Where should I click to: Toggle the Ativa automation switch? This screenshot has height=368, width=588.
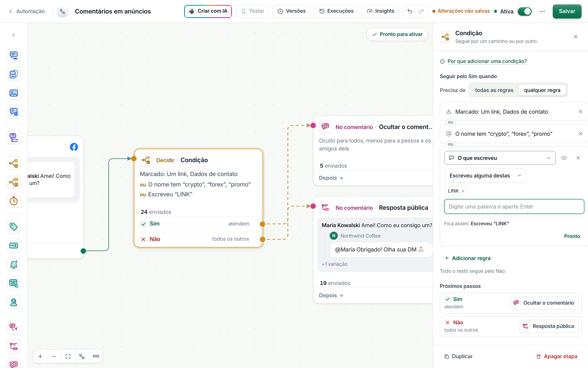pos(525,11)
